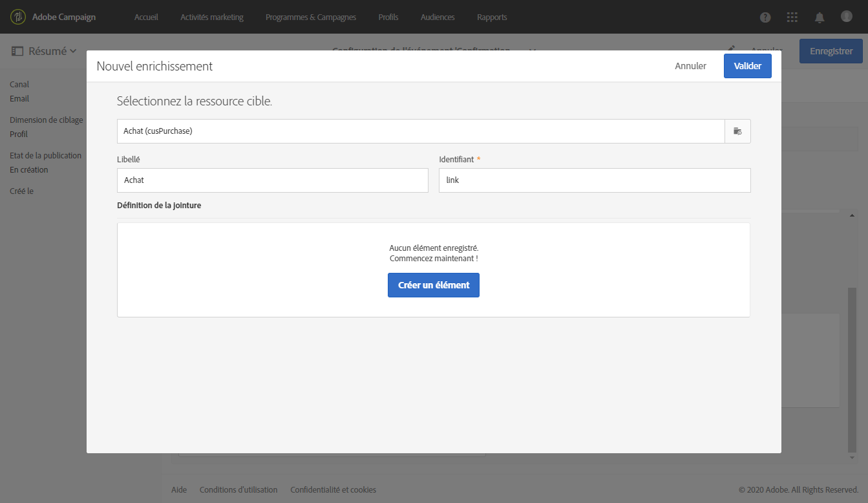Screen dimensions: 868x503
Task: Click the target resource Achat (cusPurchase) field
Action: [420, 131]
